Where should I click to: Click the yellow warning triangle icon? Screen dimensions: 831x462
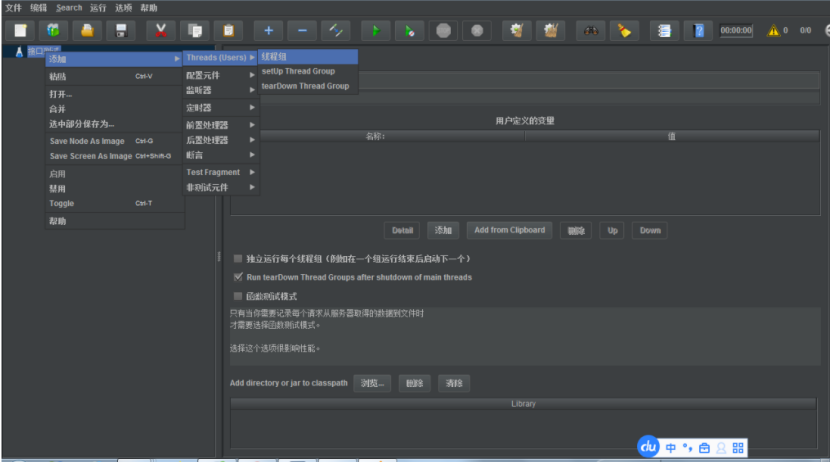click(773, 30)
